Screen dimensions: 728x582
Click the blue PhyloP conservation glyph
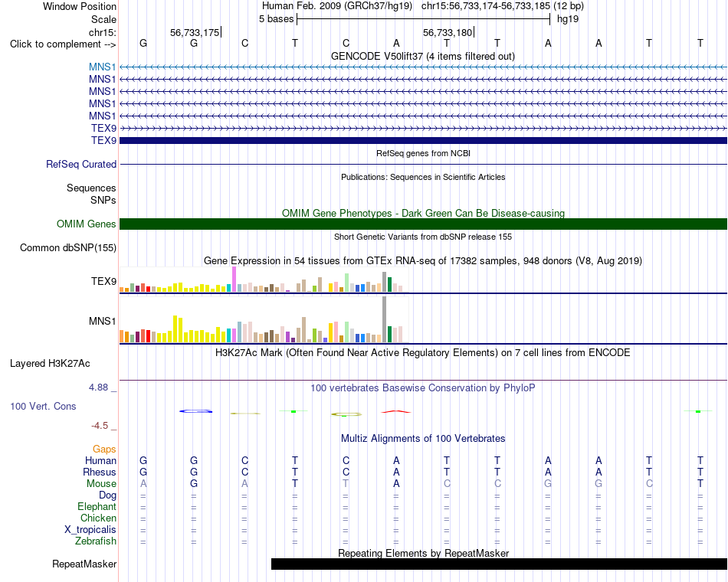[x=196, y=411]
